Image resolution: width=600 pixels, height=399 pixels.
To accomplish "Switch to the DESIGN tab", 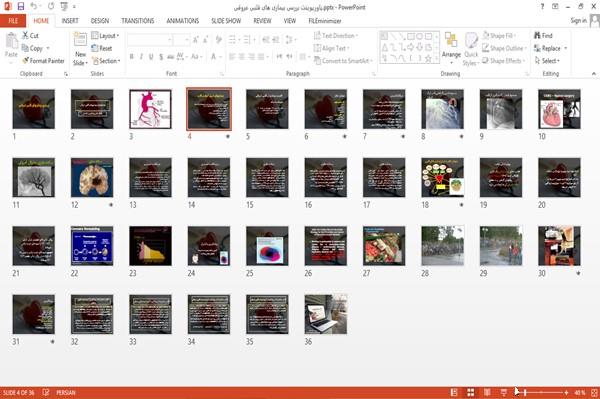I will click(100, 21).
